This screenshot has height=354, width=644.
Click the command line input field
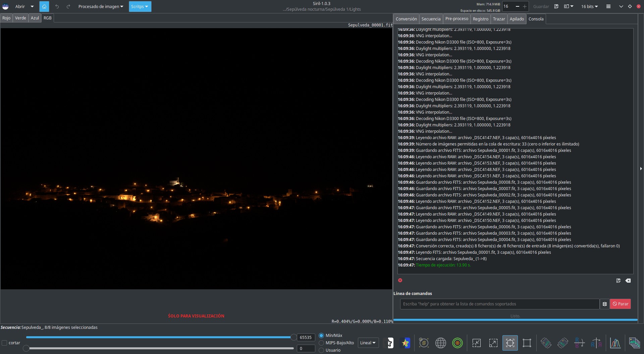click(499, 304)
